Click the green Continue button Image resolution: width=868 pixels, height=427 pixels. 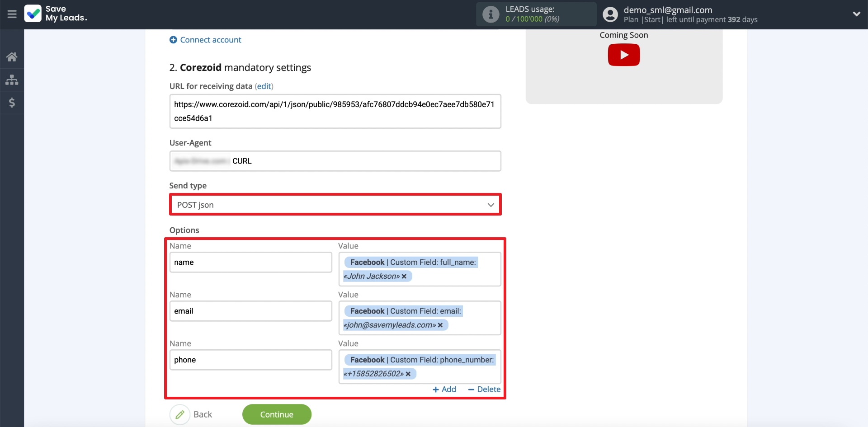click(277, 414)
